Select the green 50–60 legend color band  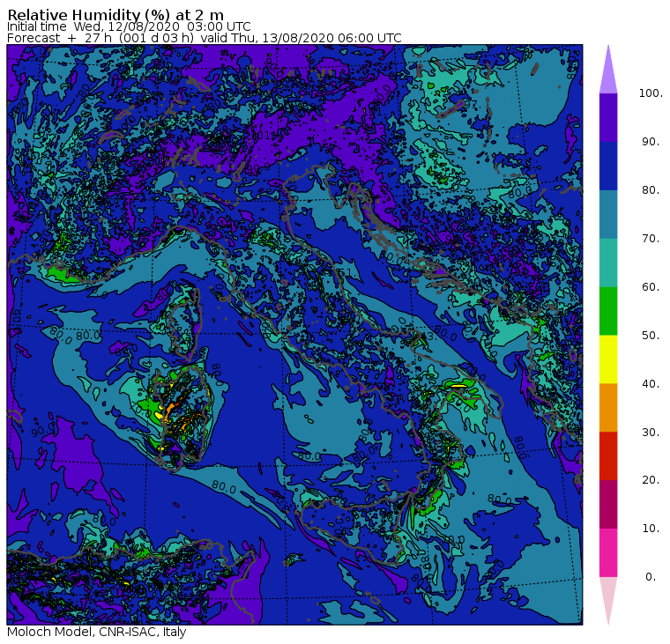coord(608,311)
